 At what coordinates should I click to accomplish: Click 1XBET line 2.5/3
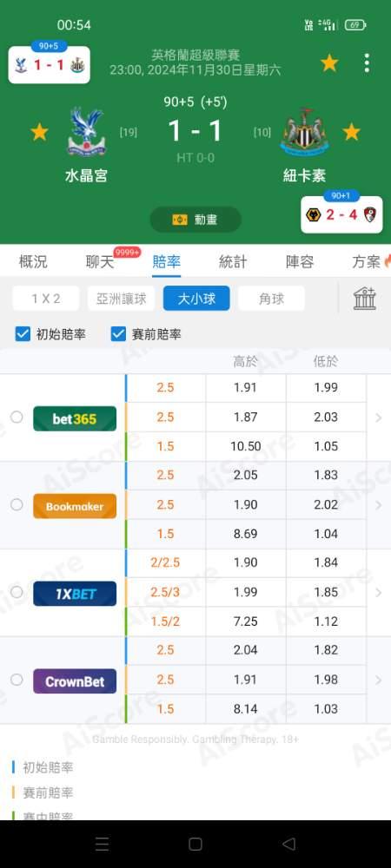(166, 592)
